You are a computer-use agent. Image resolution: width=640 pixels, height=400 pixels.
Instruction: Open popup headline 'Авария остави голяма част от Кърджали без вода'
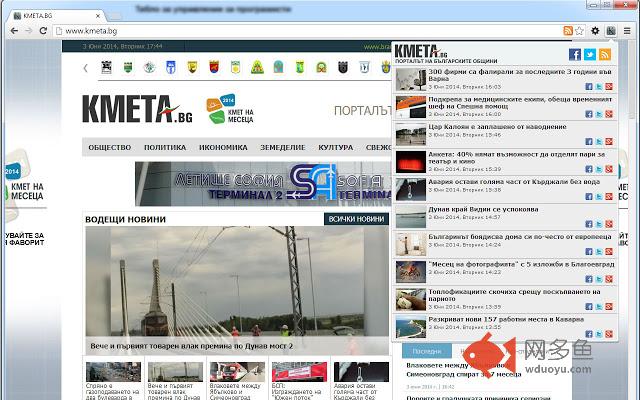[x=514, y=182]
